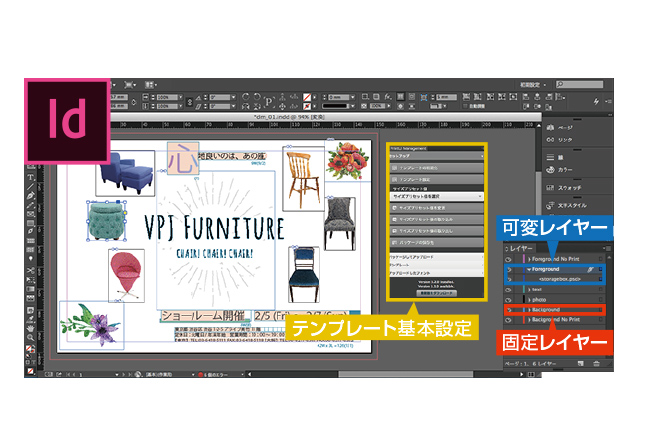Toggle visibility of Foreground No Print layer

[x=508, y=259]
